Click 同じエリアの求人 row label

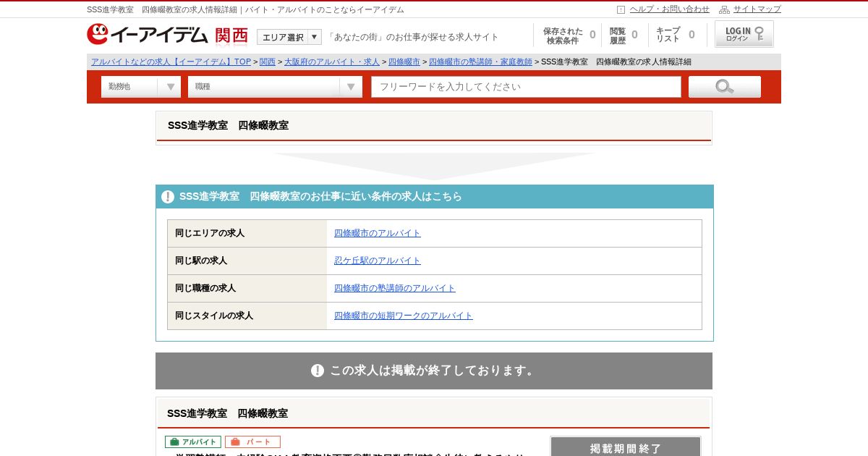(x=210, y=233)
